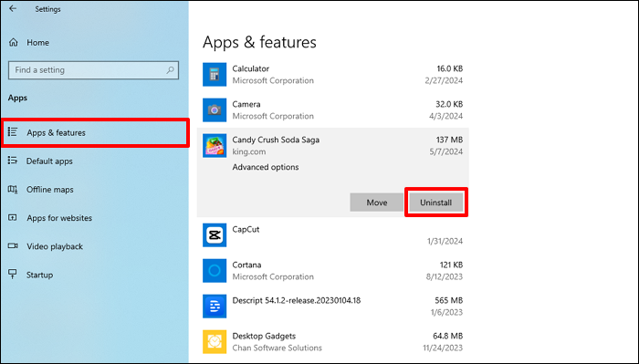Click the 5/7/2024 install date
The image size is (639, 364).
[x=445, y=151]
